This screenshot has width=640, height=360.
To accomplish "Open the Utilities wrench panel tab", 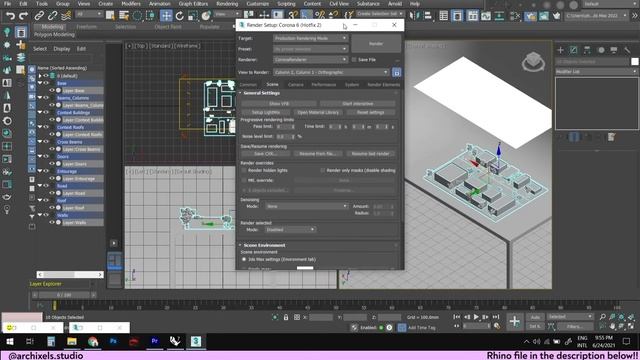I will 627,50.
